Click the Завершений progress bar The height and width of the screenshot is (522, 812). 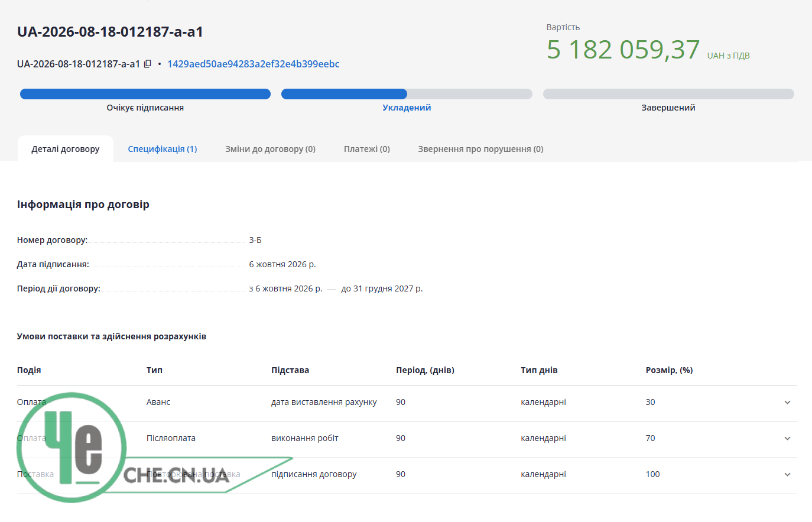668,94
